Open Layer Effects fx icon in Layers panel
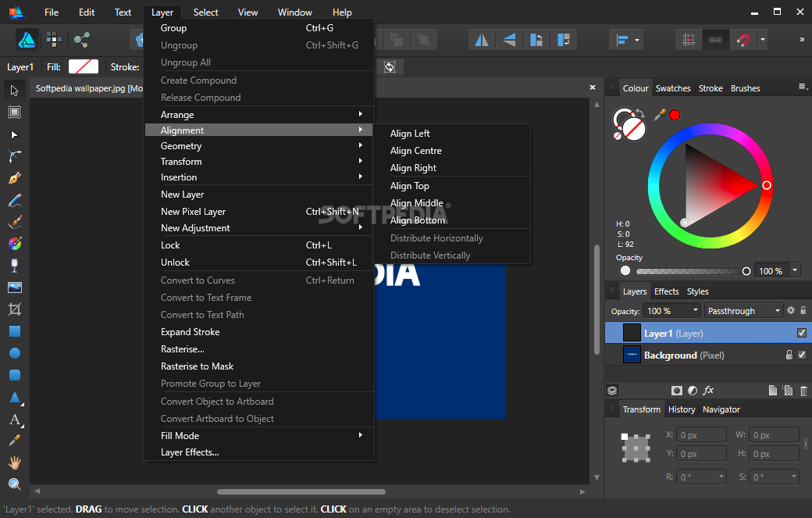This screenshot has height=518, width=812. coord(708,391)
